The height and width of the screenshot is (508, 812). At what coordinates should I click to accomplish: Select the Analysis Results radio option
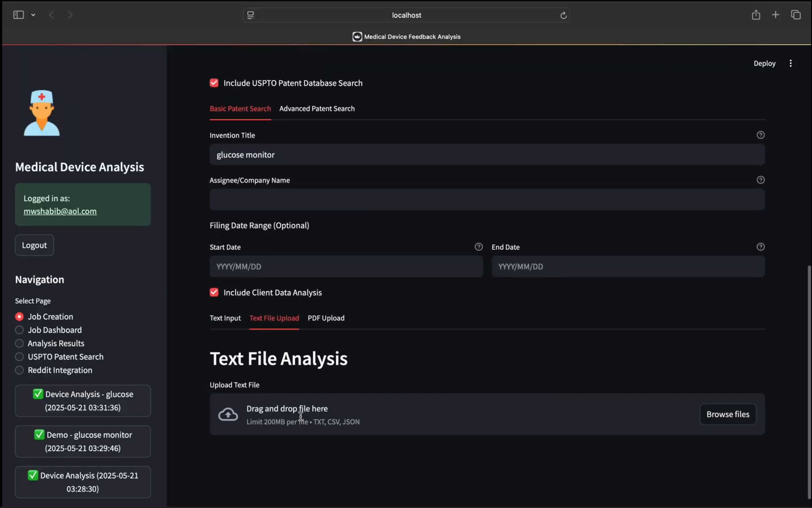50,343
